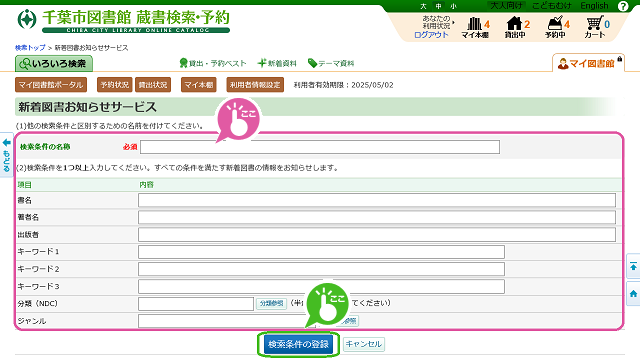Open the マイ本棚 bookshelf icon in header
Screen dimensions: 640x361
click(x=475, y=27)
